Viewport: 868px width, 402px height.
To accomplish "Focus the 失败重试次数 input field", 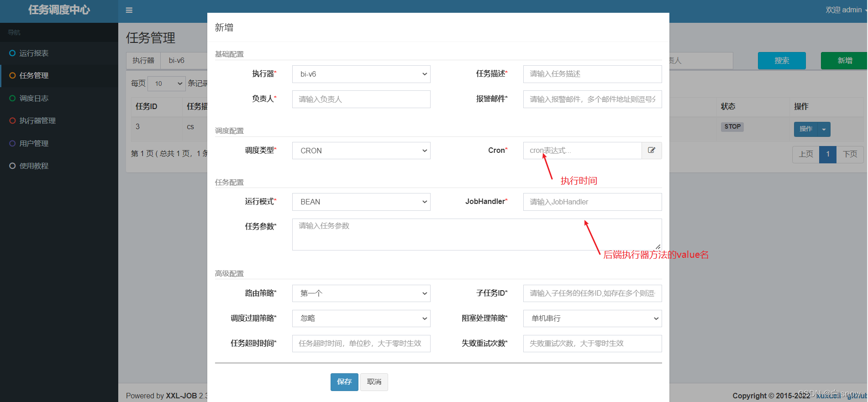I will pos(592,344).
